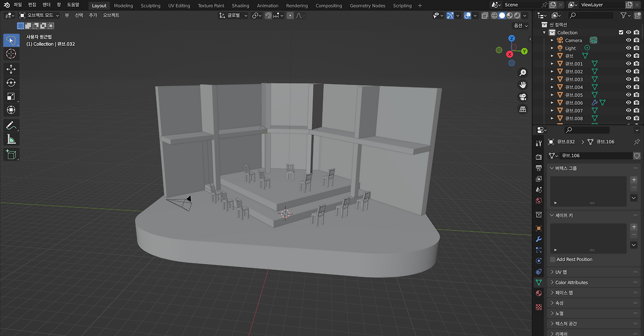Select the Move tool in toolbar

click(x=11, y=69)
